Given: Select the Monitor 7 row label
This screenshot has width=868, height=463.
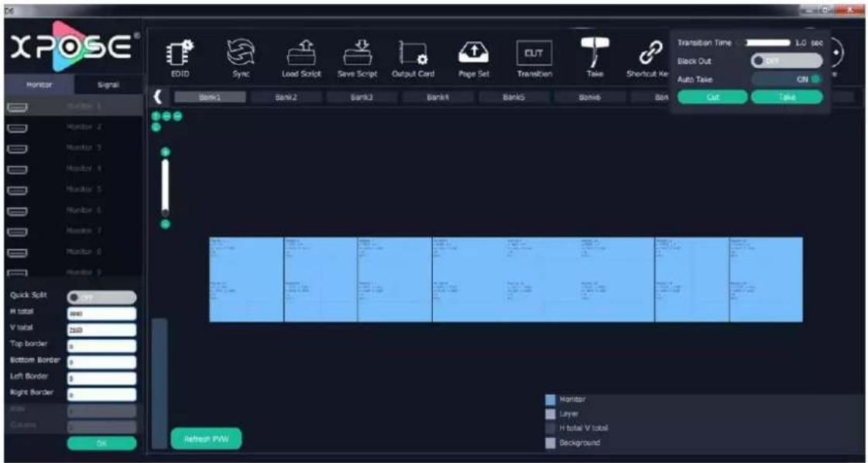Looking at the screenshot, I should pyautogui.click(x=84, y=231).
